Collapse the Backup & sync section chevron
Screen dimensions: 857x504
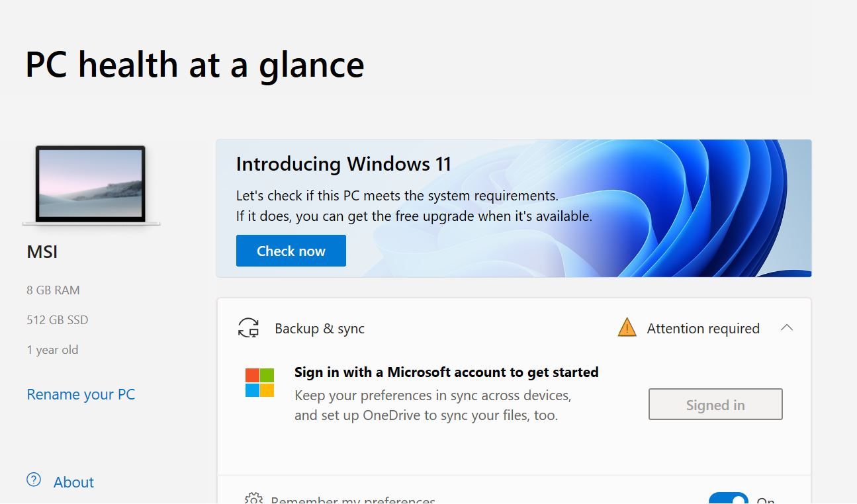point(786,327)
